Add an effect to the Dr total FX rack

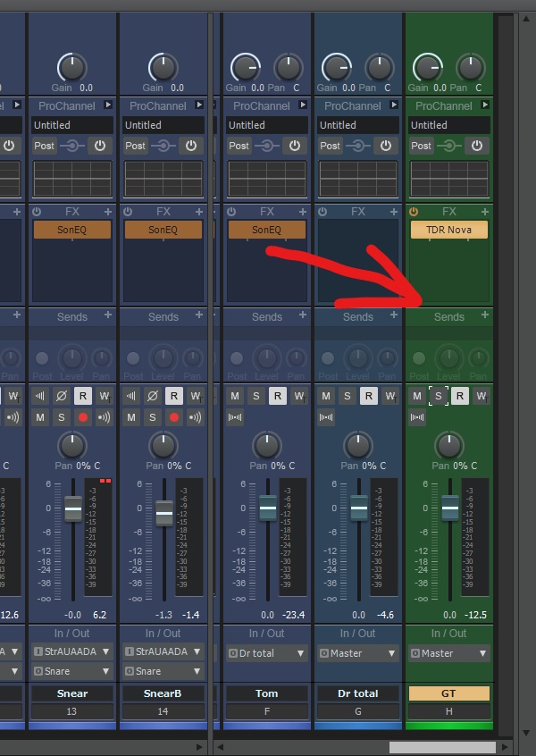click(394, 212)
